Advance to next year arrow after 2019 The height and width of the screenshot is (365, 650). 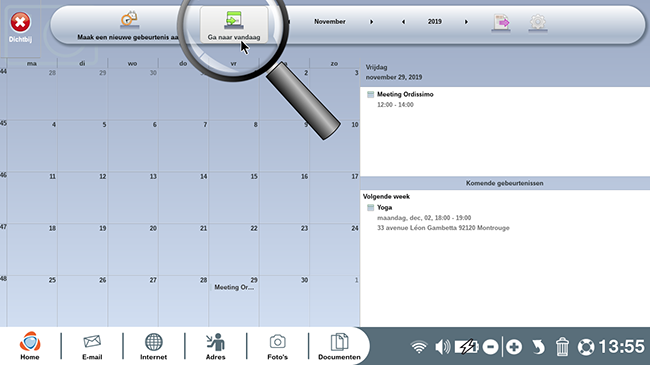click(x=466, y=22)
